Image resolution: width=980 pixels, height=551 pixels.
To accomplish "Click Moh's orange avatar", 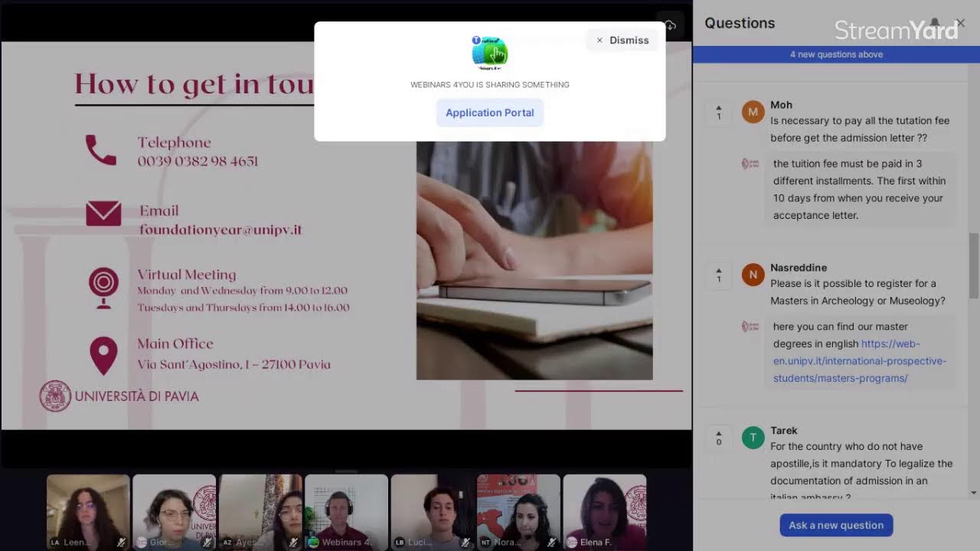I will [753, 112].
